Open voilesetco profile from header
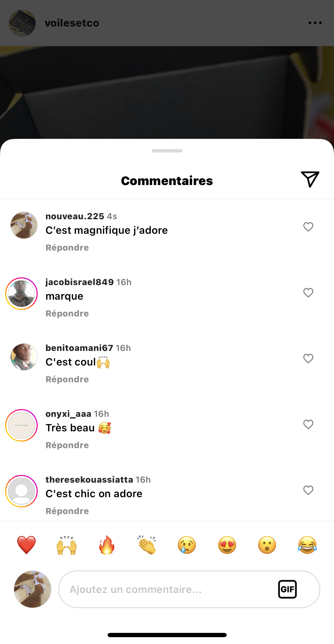The image size is (334, 644). click(72, 23)
